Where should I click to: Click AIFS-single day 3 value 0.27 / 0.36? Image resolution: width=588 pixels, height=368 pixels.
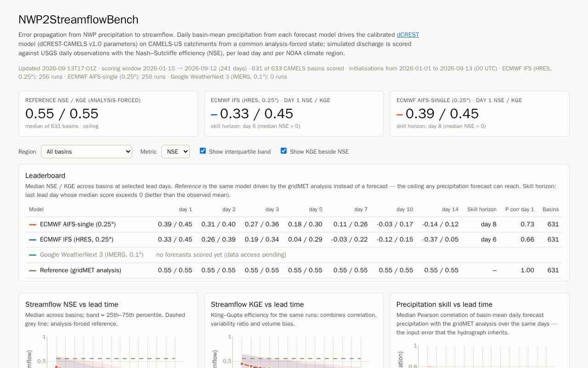coord(262,224)
